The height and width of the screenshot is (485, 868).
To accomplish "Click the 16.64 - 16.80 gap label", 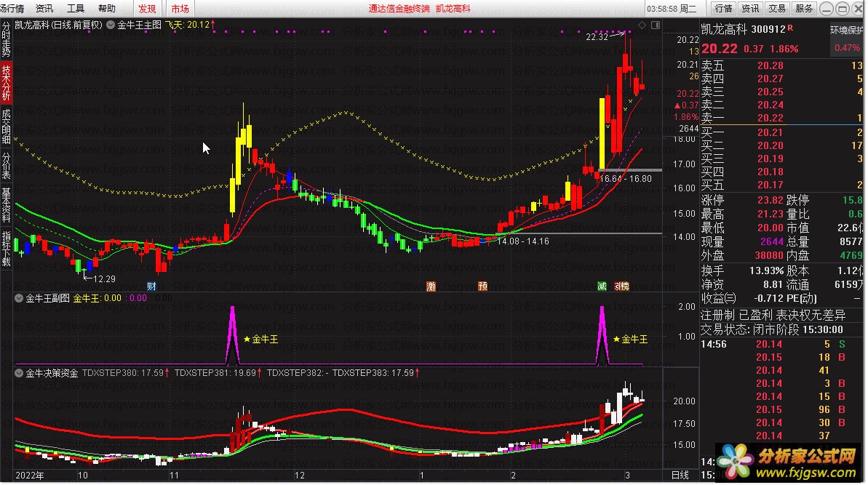I will 626,179.
